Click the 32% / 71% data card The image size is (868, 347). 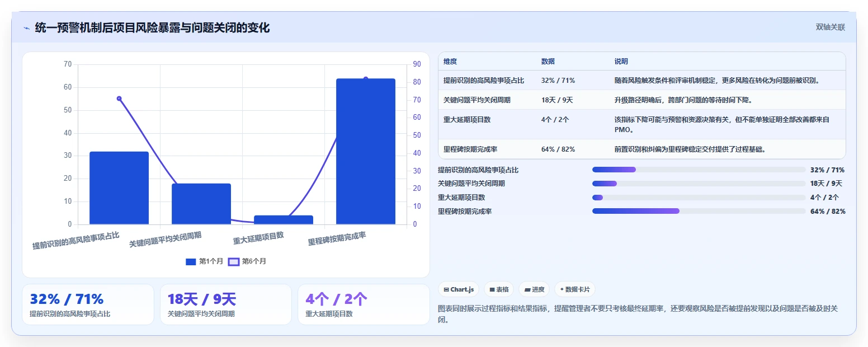click(x=88, y=304)
